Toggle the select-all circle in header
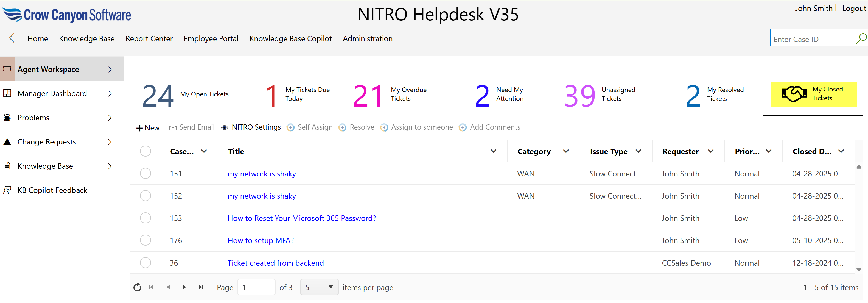 [x=145, y=151]
